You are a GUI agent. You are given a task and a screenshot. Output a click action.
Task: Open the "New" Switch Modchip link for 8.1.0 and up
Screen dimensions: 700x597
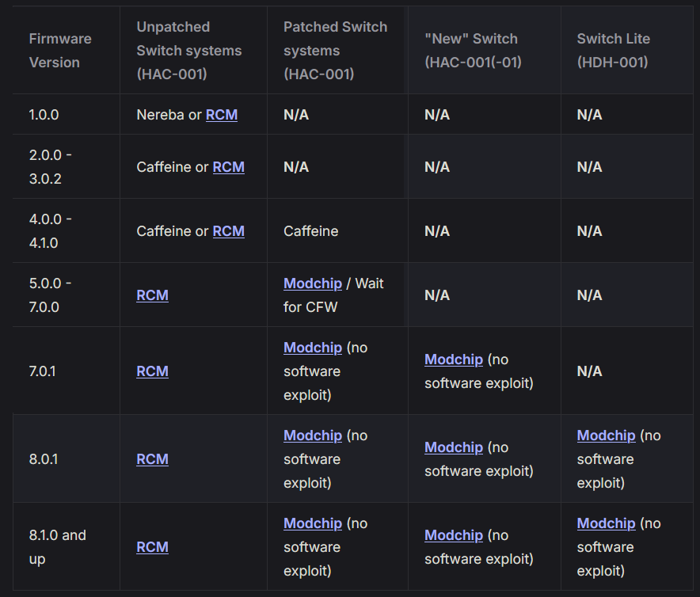coord(454,535)
